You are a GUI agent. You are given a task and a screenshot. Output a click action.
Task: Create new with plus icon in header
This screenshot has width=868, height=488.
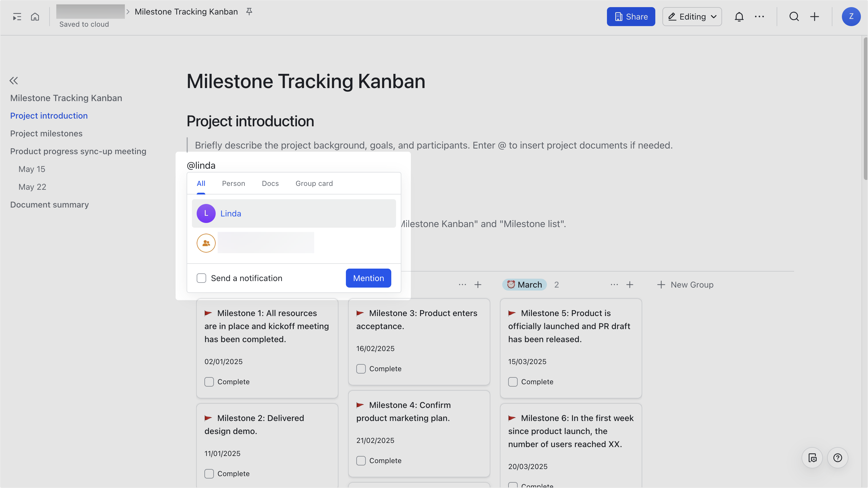coord(814,17)
